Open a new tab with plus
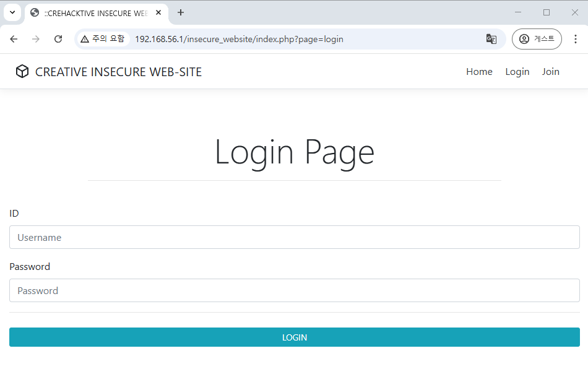The width and height of the screenshot is (588, 369). [x=181, y=13]
